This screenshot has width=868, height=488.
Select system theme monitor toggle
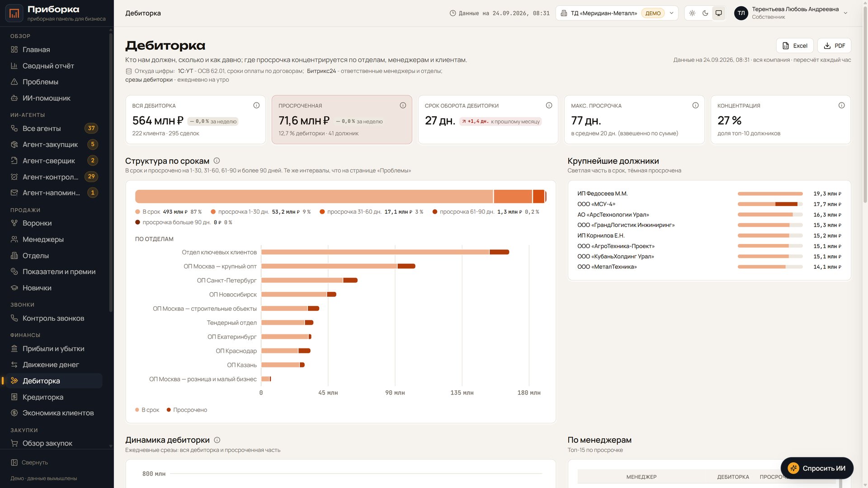coord(718,13)
